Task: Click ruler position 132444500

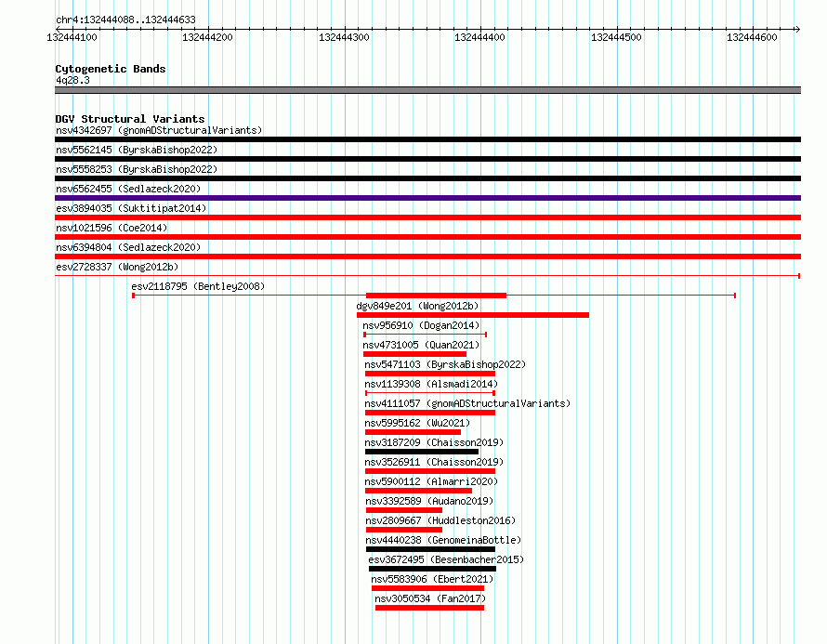Action: (x=616, y=37)
